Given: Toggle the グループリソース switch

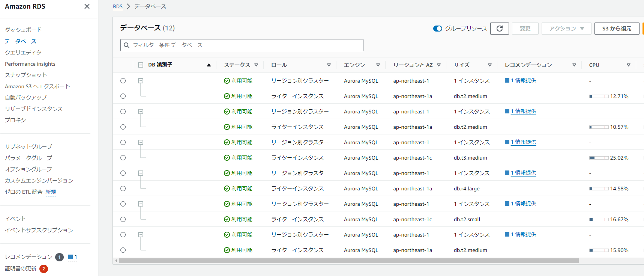Looking at the screenshot, I should [x=437, y=29].
